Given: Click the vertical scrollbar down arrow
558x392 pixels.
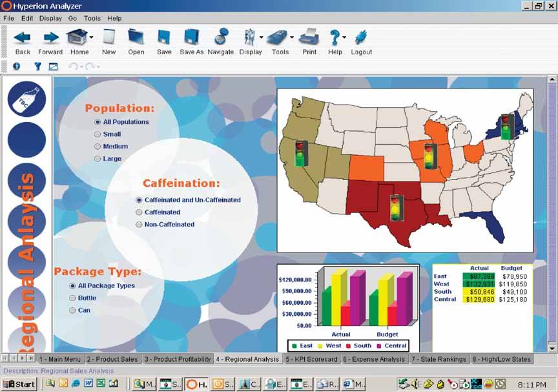Looking at the screenshot, I should 552,347.
